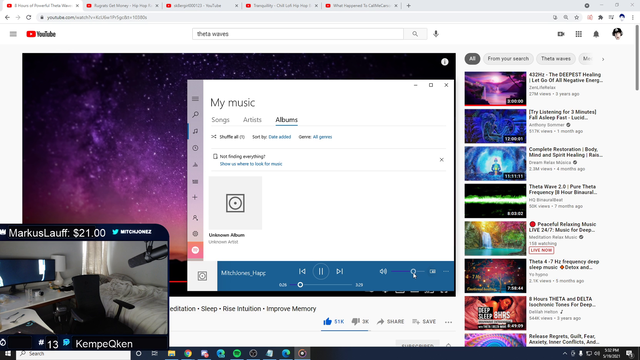Open the YouTube guide hamburger menu
The width and height of the screenshot is (640, 360).
pos(13,34)
